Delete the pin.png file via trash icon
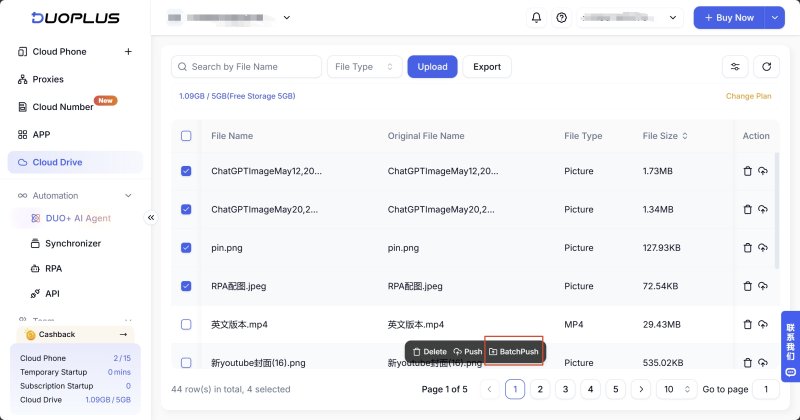The image size is (800, 420). point(747,248)
